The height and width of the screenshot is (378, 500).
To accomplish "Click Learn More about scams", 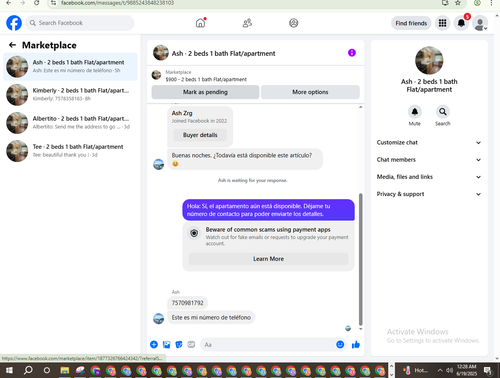I will tap(268, 259).
